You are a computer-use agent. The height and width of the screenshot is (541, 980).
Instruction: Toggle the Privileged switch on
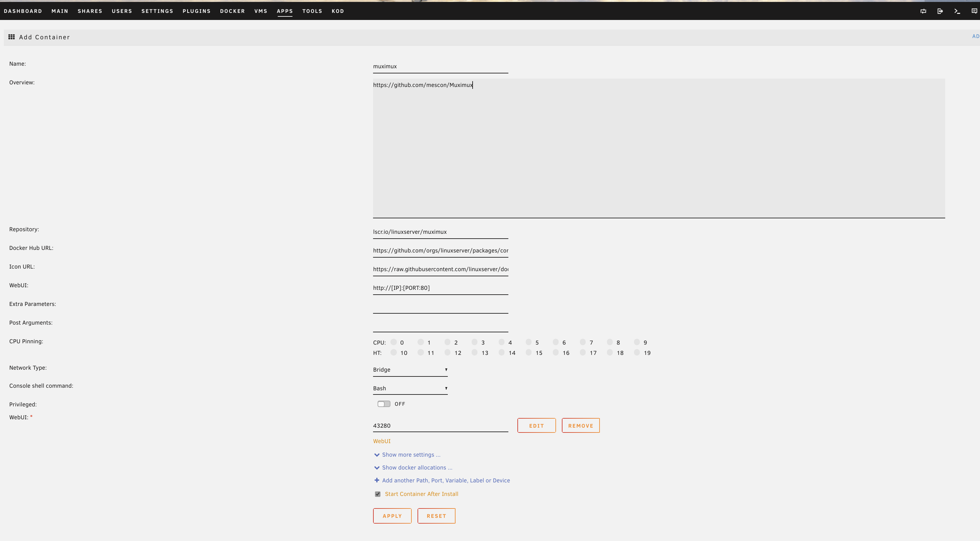(383, 404)
